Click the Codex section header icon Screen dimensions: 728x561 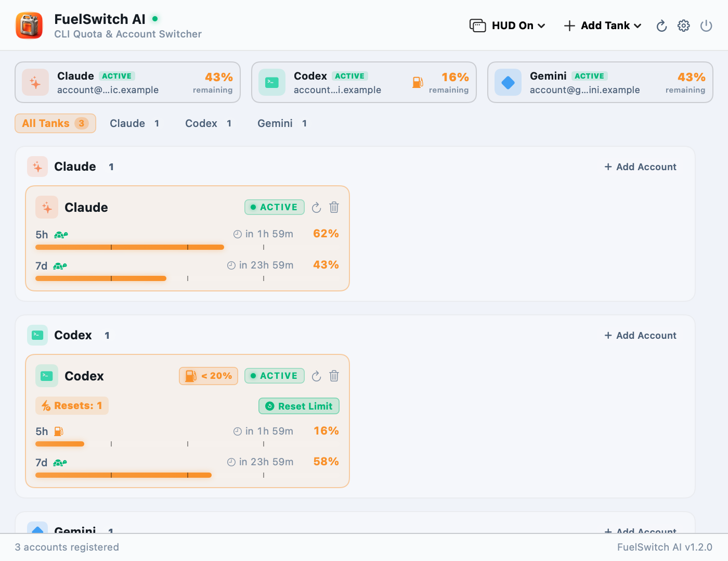[x=37, y=335]
